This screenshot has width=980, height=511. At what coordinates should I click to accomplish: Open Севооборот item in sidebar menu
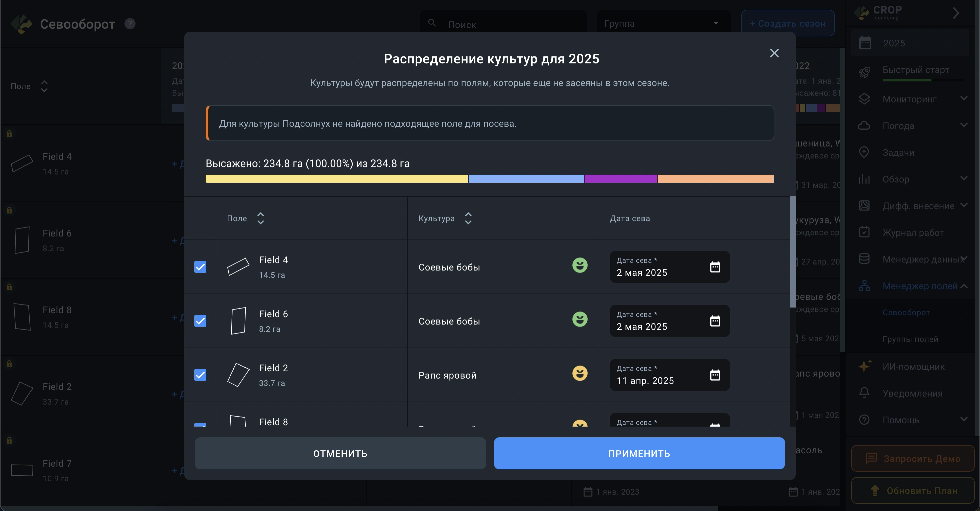pyautogui.click(x=906, y=313)
